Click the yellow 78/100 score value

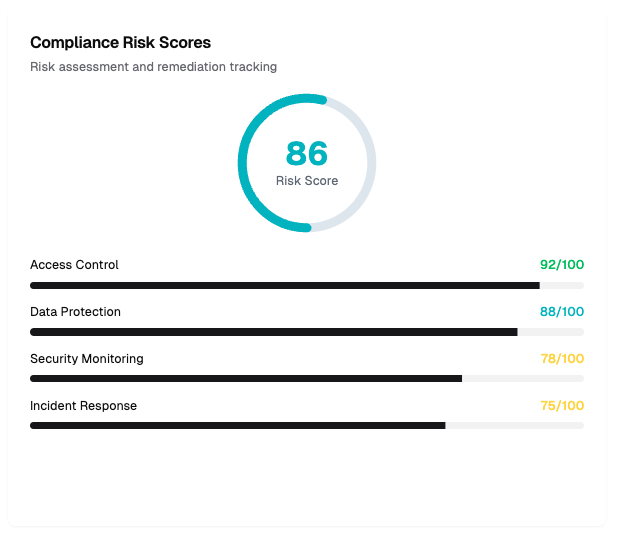tap(561, 359)
